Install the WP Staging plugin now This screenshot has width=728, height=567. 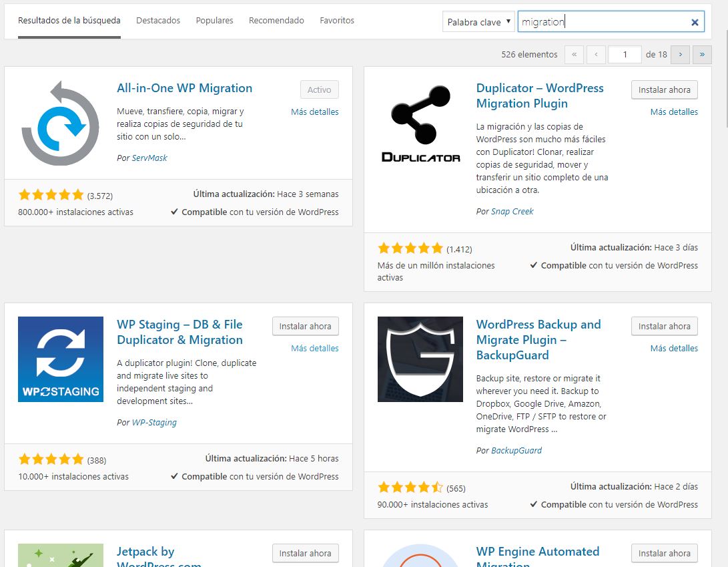pyautogui.click(x=305, y=326)
